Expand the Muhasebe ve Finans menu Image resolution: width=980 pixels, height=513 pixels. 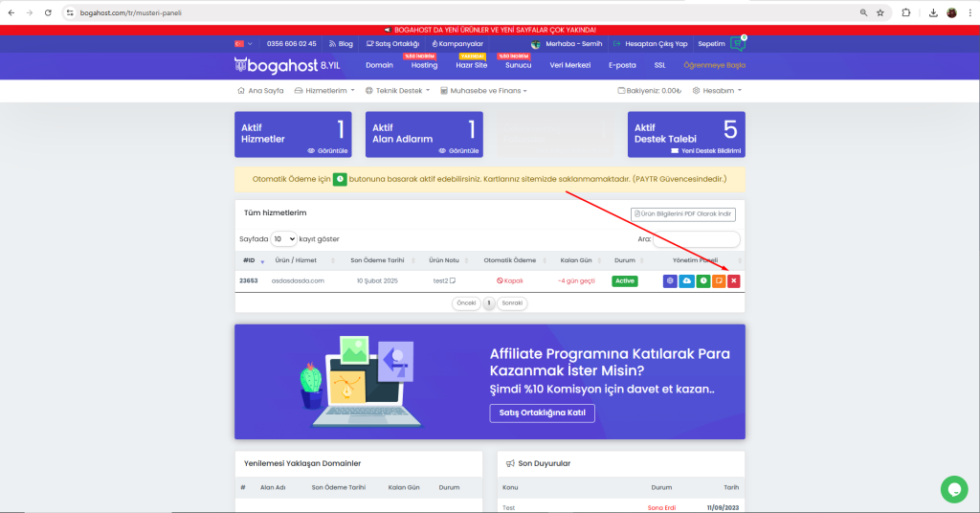[483, 91]
